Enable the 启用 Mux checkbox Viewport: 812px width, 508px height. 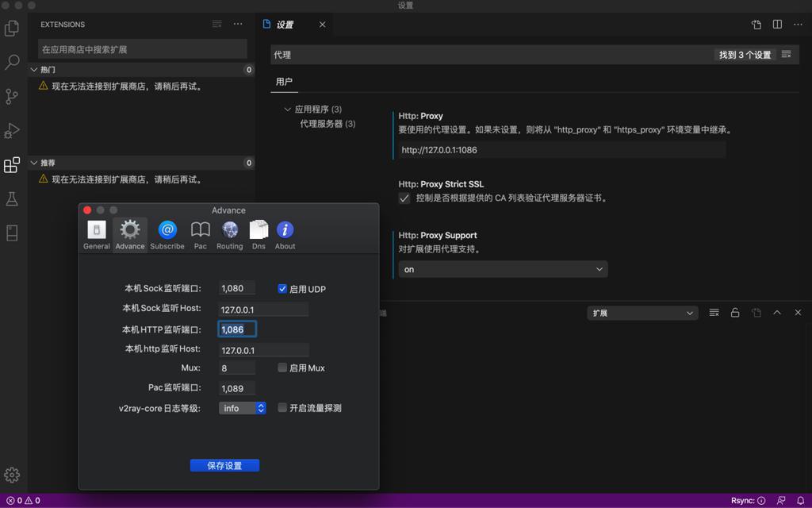pyautogui.click(x=282, y=368)
